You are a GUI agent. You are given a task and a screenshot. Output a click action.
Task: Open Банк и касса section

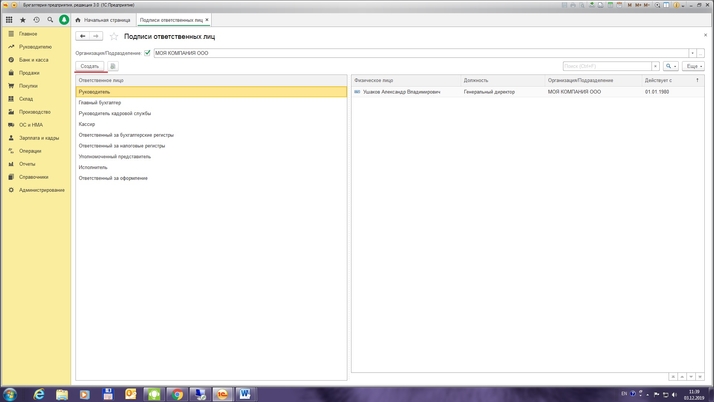click(x=33, y=60)
